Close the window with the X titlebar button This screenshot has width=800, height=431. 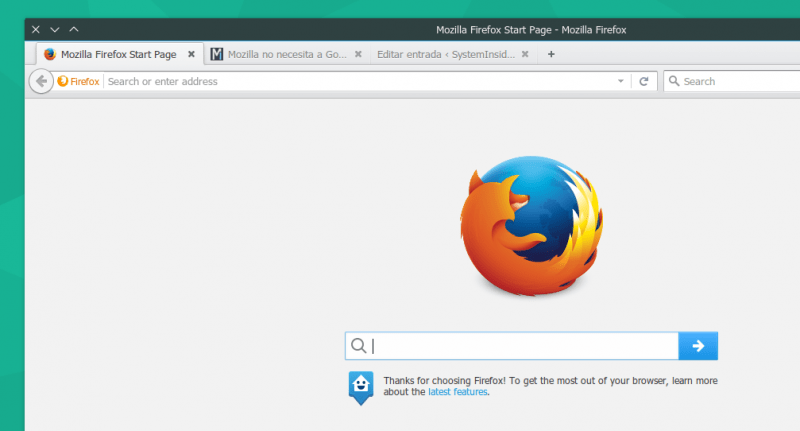tap(36, 30)
